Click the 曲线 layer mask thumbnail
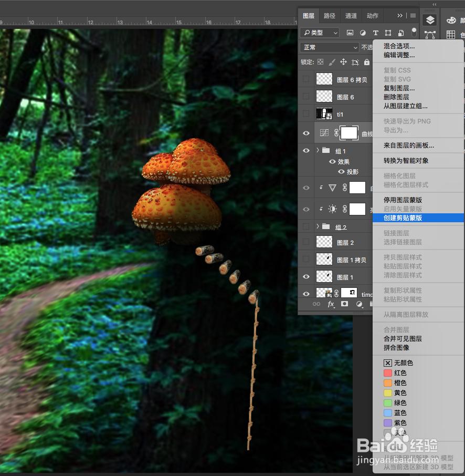The image size is (465, 476). point(348,133)
